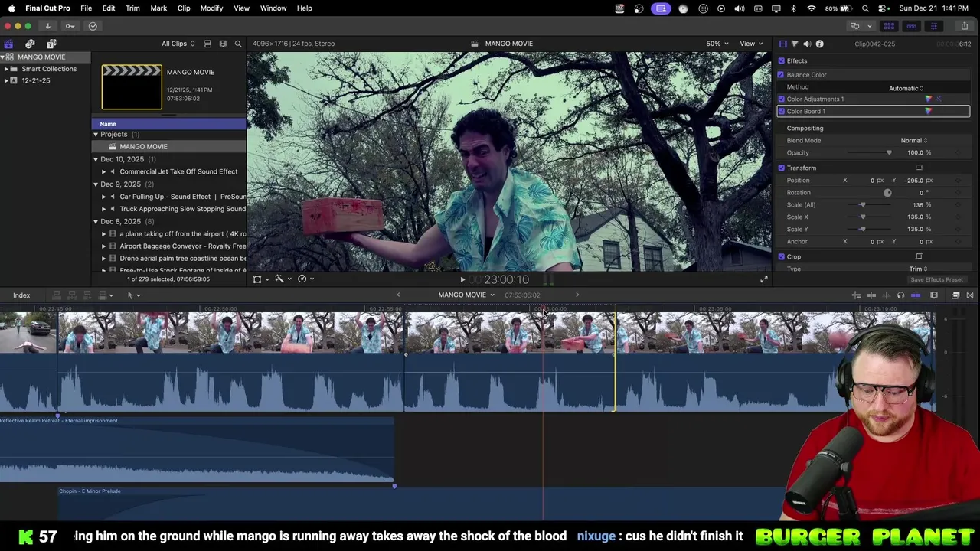Screen dimensions: 980x551
Task: Open the MANGO MOVIE timeline title menu
Action: [x=466, y=295]
